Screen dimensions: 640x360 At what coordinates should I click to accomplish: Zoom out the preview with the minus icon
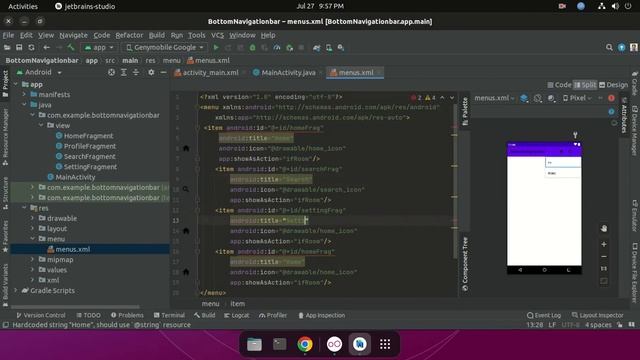[604, 257]
